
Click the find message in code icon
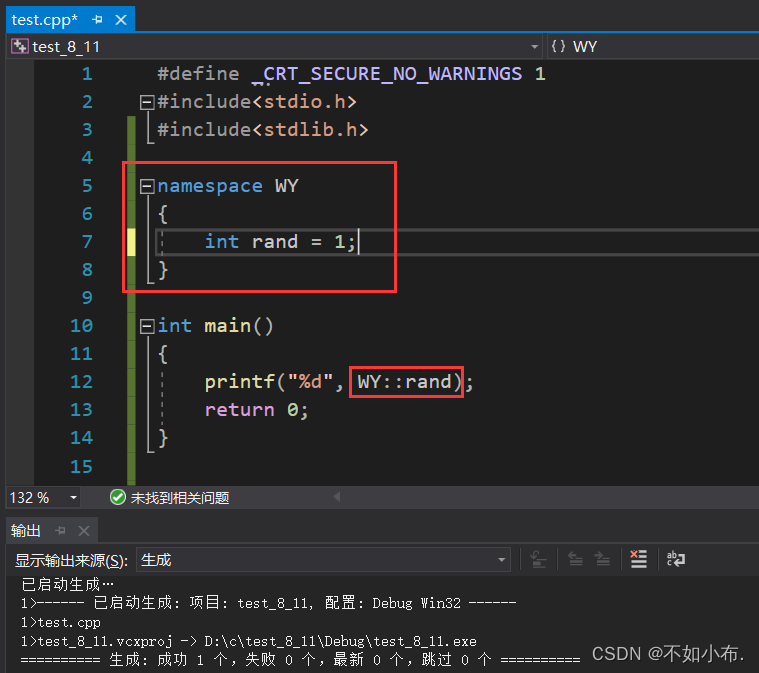coord(538,560)
